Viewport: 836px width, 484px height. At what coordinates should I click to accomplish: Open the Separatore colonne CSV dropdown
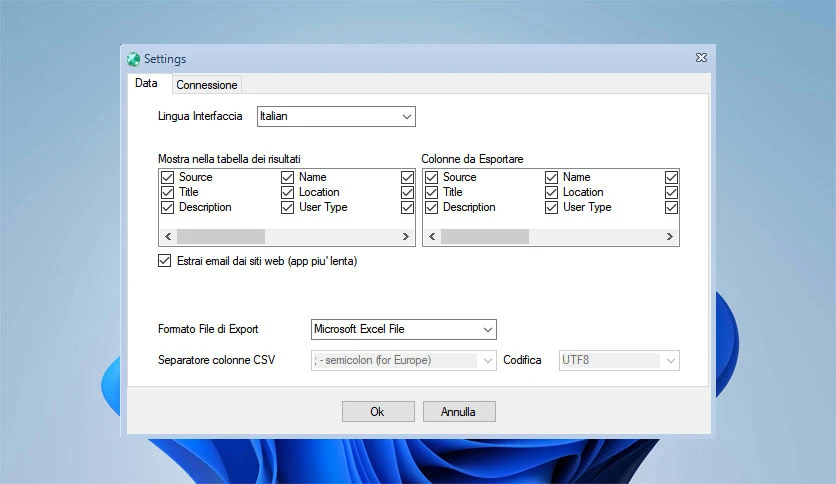pyautogui.click(x=404, y=360)
